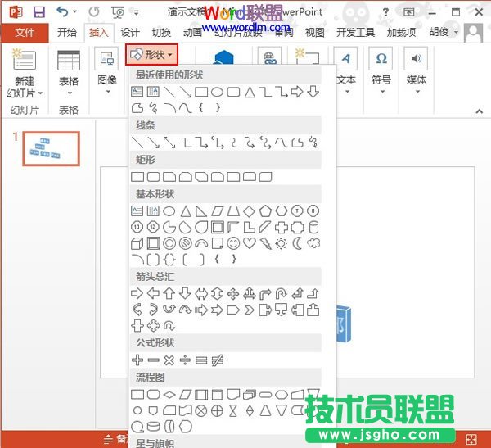491x448 pixels.
Task: Click the 新建幻灯片 new slide button
Action: pos(25,73)
